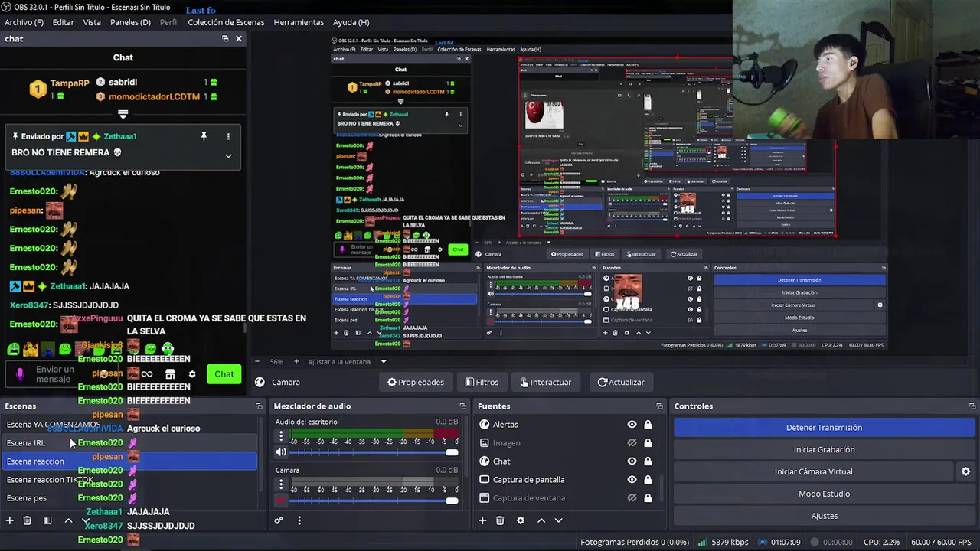The height and width of the screenshot is (551, 980).
Task: Open Colección de Escenas menu
Action: click(226, 22)
